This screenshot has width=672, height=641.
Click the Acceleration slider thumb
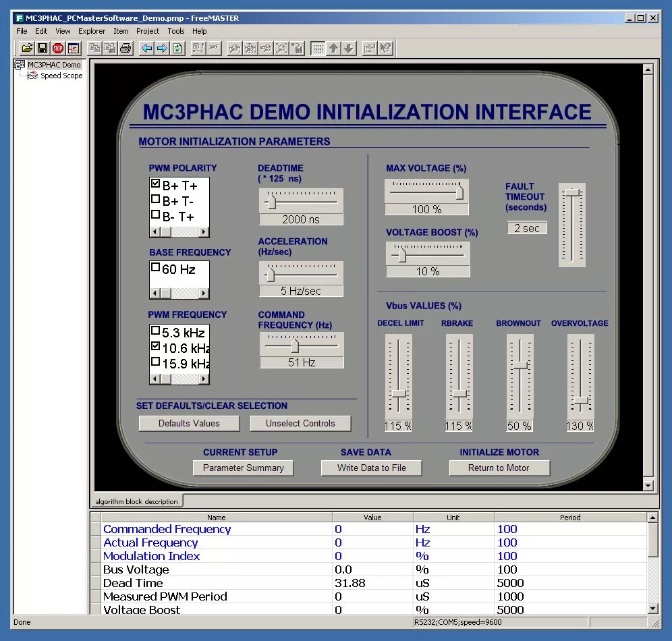(271, 275)
